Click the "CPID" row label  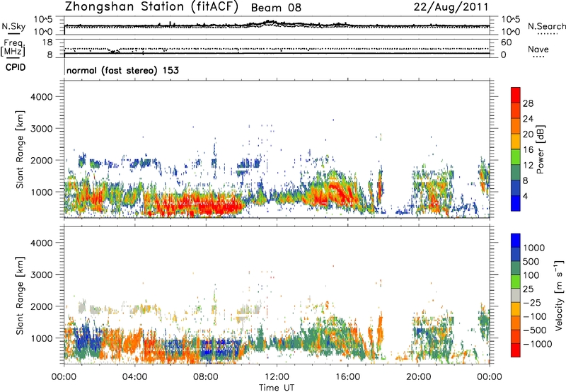(x=16, y=67)
